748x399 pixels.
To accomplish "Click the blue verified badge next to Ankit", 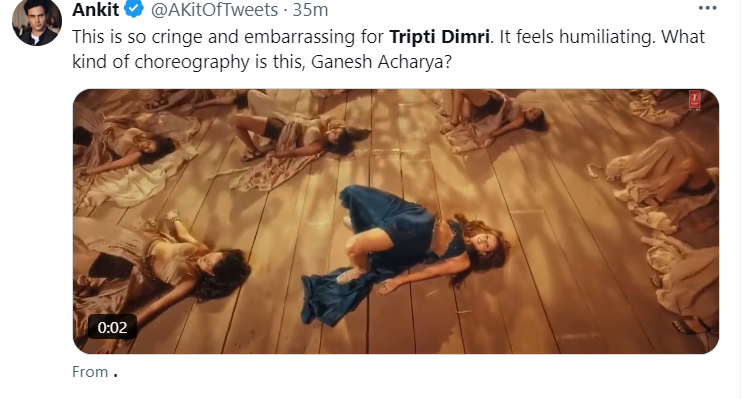I will (134, 9).
